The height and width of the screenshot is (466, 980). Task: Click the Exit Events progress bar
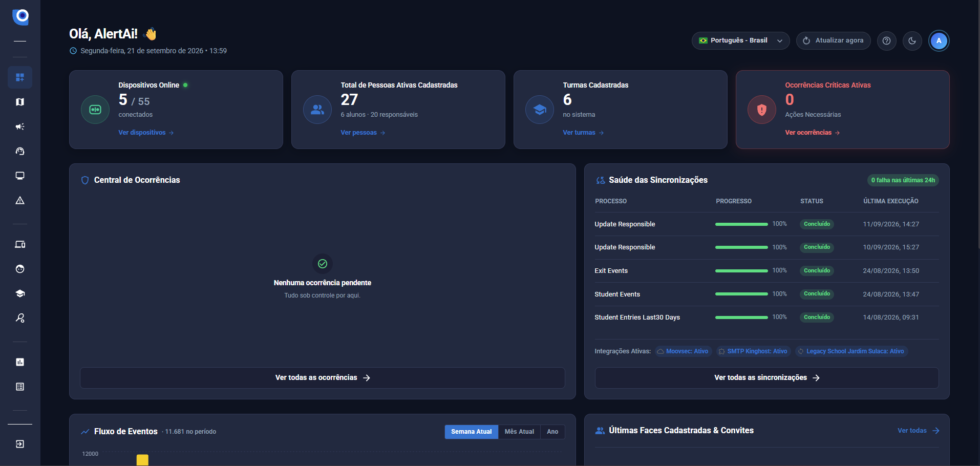tap(741, 271)
